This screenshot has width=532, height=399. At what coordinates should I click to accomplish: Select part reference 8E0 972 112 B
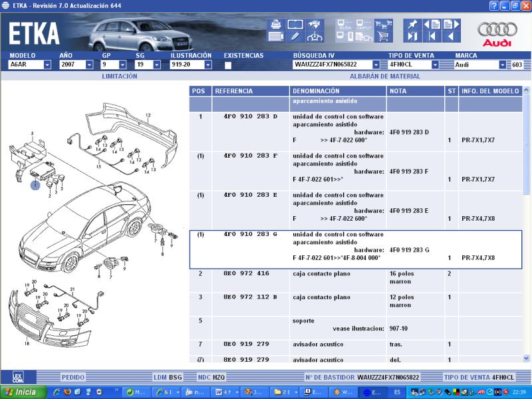pos(251,297)
